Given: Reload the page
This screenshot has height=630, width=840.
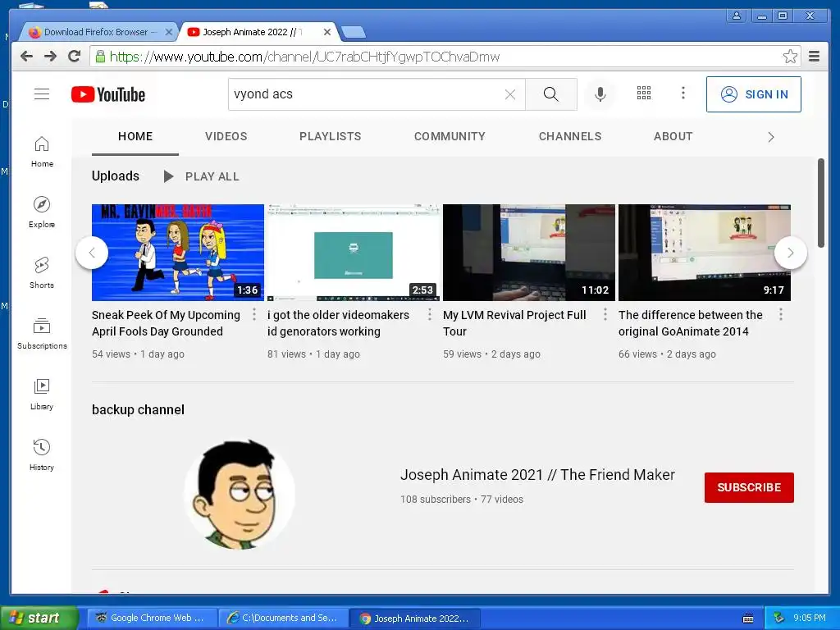Looking at the screenshot, I should [74, 56].
